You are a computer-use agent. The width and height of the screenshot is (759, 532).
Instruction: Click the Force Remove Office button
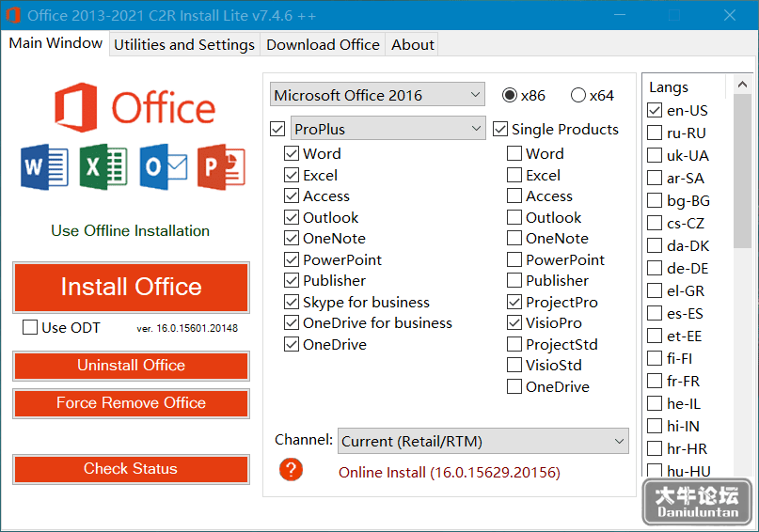pos(131,403)
